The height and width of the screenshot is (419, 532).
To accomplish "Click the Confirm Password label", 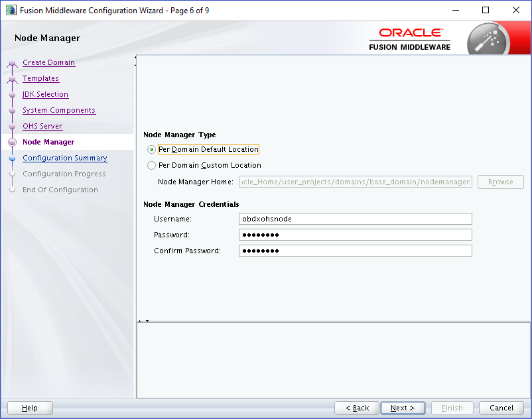I will (x=187, y=251).
